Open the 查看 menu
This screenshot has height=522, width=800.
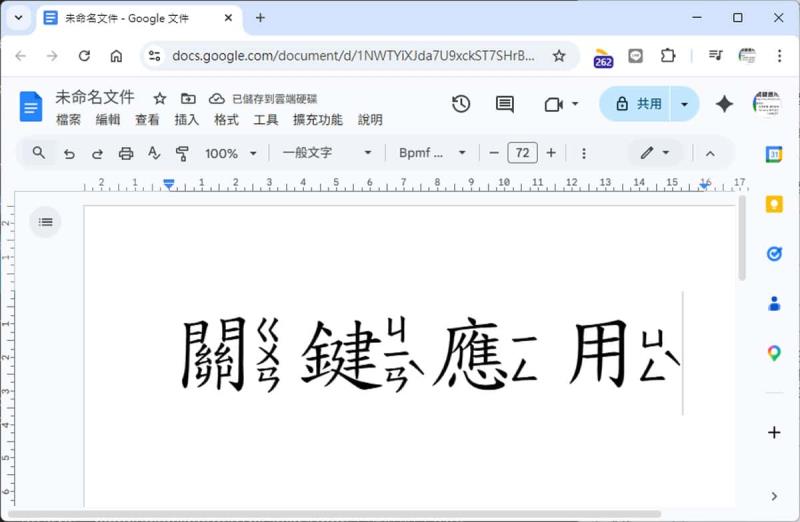(147, 120)
